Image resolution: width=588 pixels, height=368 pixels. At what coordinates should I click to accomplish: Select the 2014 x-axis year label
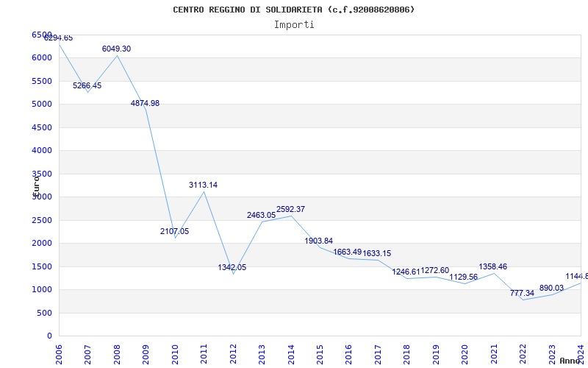pyautogui.click(x=290, y=354)
